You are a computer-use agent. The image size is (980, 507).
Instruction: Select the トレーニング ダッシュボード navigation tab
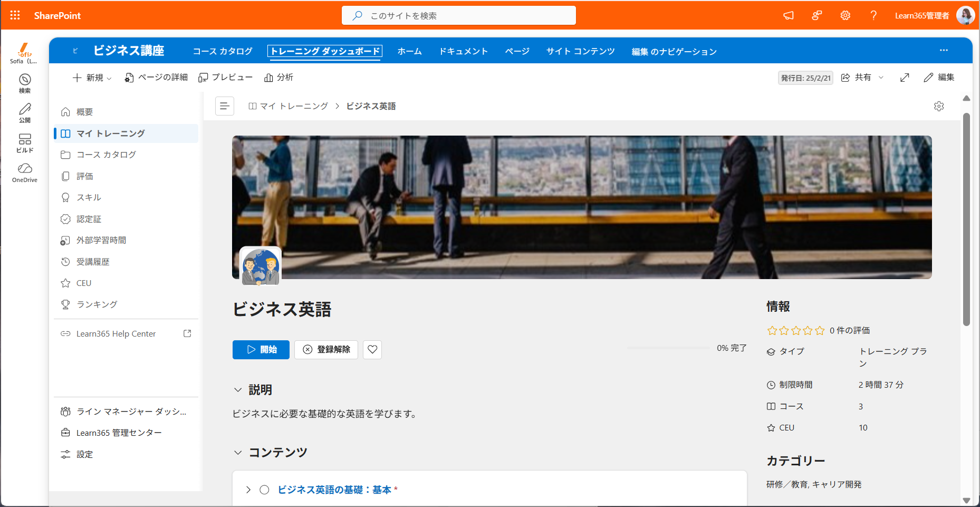click(325, 51)
